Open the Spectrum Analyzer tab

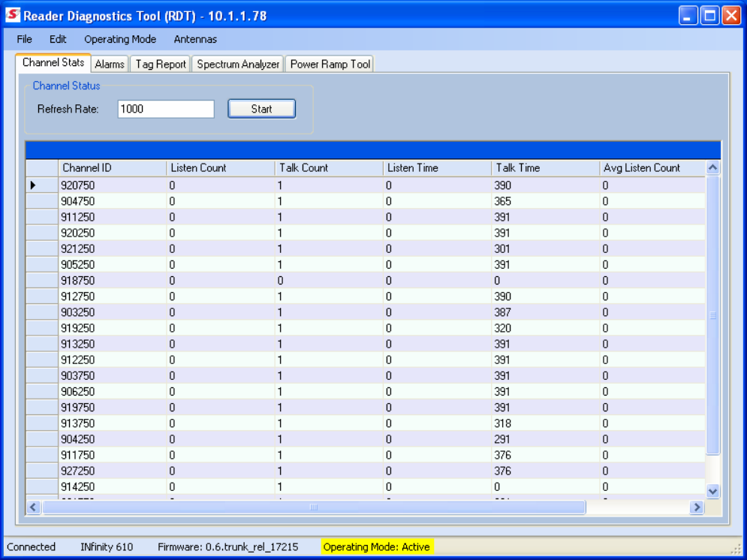pyautogui.click(x=238, y=64)
